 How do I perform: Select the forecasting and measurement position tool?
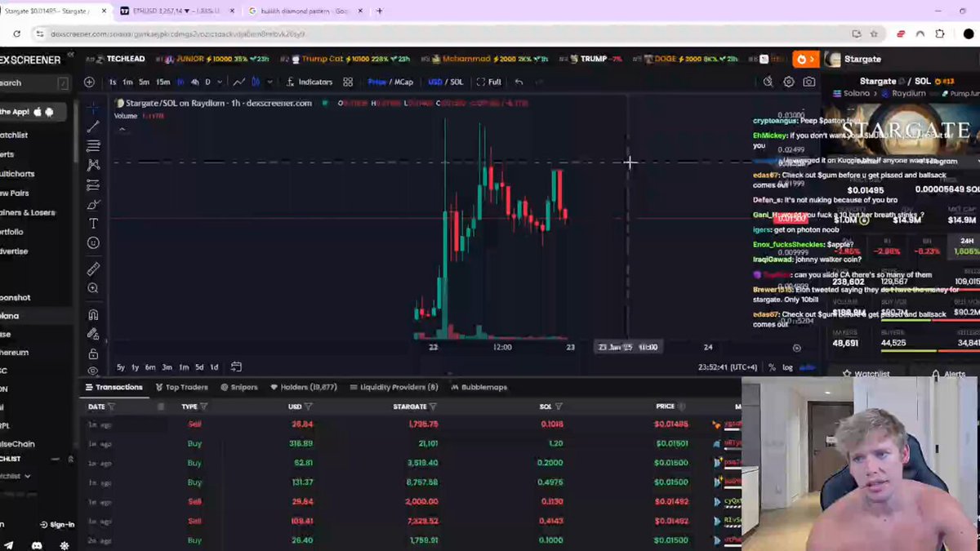tap(93, 184)
